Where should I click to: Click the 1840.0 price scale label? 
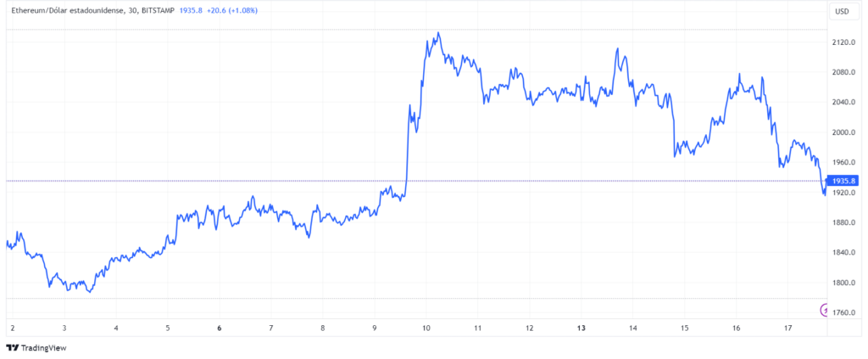(844, 253)
